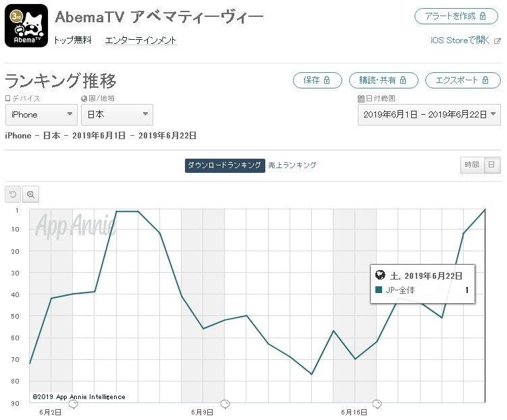Open the comment bubble marker near 6月9日

pos(225,404)
